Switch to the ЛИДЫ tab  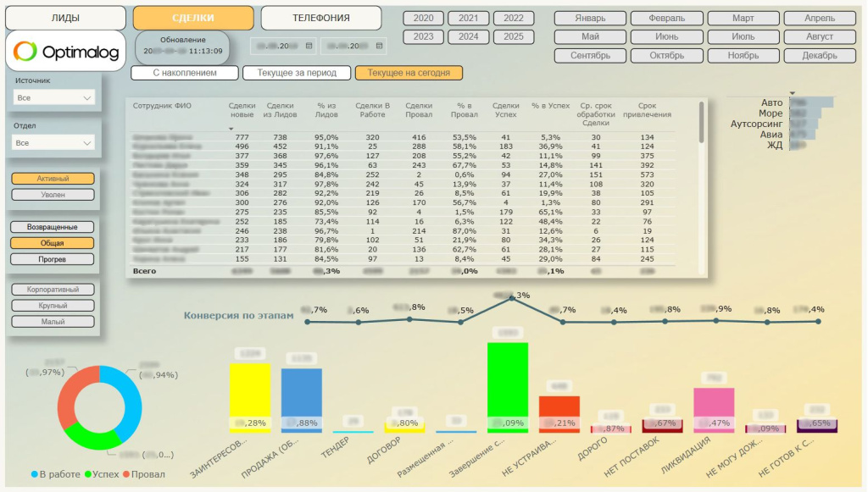[65, 18]
